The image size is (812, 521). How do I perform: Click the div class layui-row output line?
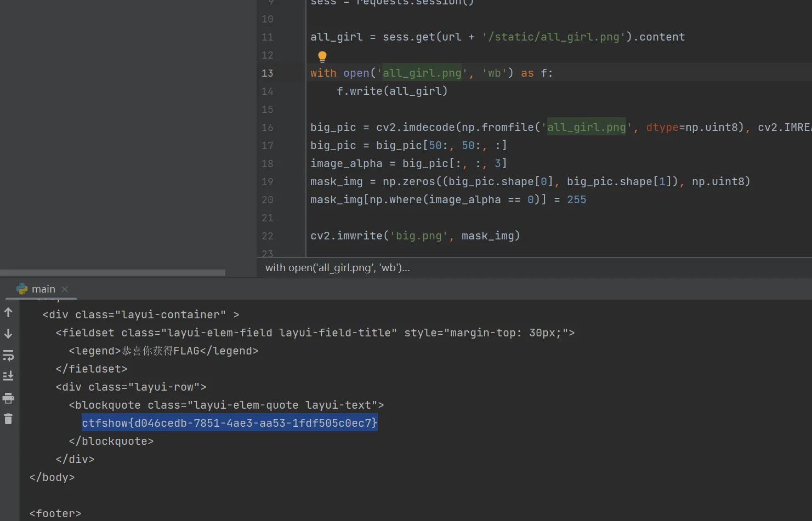[131, 387]
